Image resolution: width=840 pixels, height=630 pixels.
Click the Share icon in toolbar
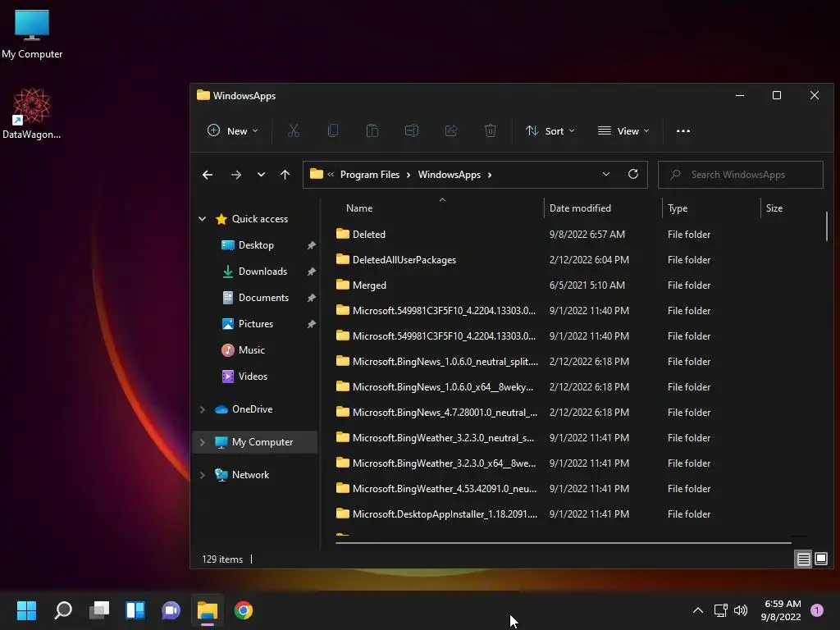[x=451, y=130]
